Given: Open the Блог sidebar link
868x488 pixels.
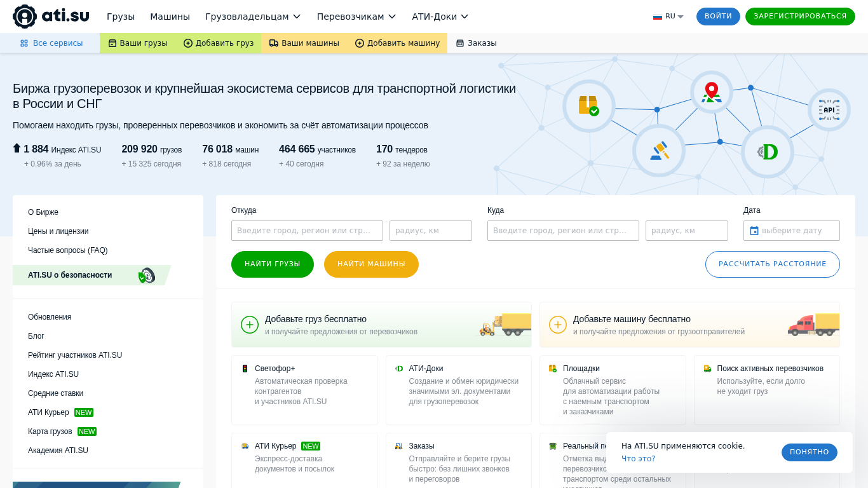Looking at the screenshot, I should click(36, 336).
